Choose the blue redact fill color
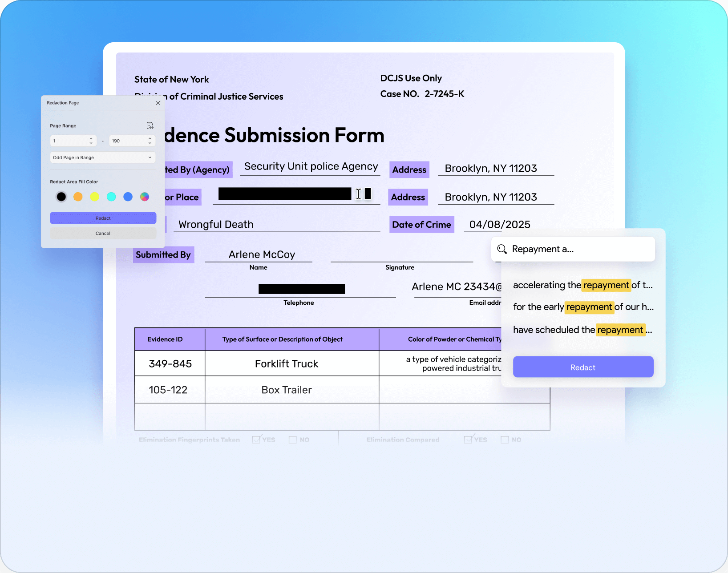This screenshot has width=728, height=573. coord(128,197)
